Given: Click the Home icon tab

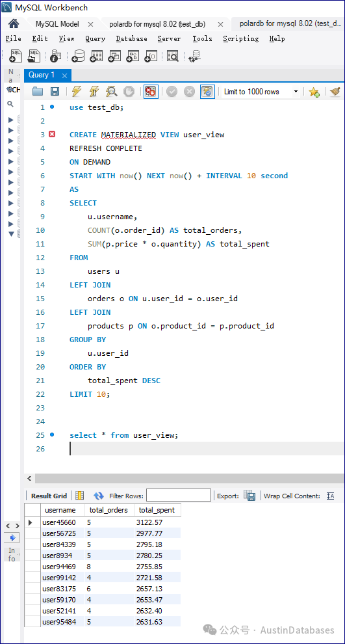Looking at the screenshot, I should pyautogui.click(x=14, y=23).
